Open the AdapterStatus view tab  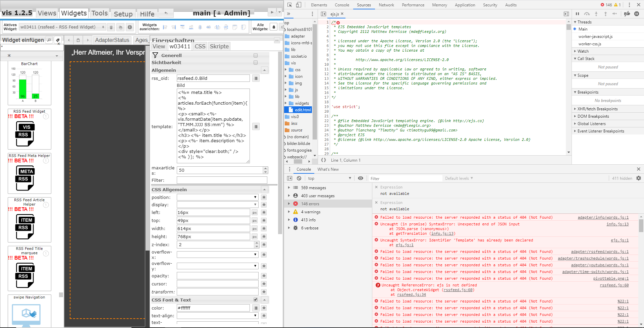(x=112, y=40)
